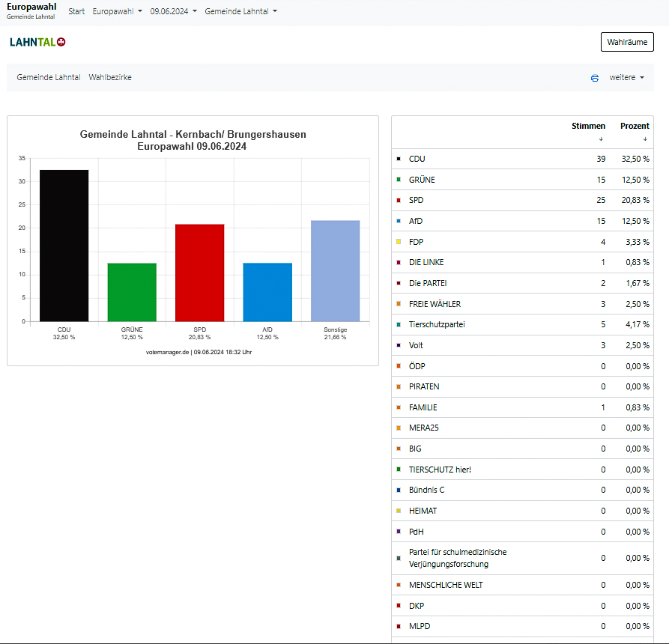
Task: Go to Start in navigation
Action: (76, 12)
